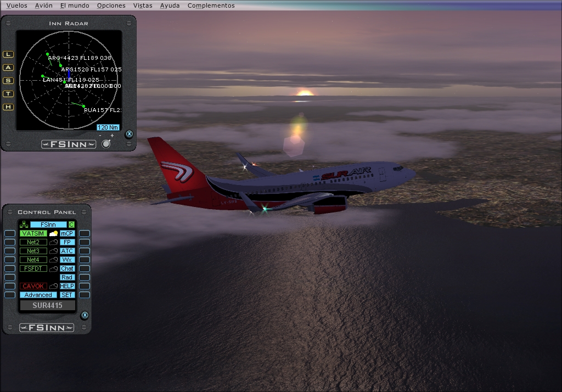
Task: Select ARG1520 FL157 label on radar
Action: (x=92, y=69)
